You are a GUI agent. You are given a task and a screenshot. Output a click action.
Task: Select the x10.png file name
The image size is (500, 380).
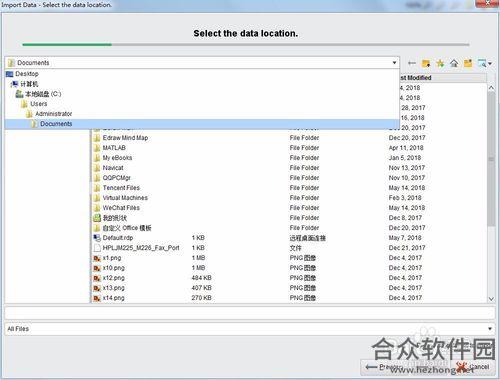(x=114, y=268)
